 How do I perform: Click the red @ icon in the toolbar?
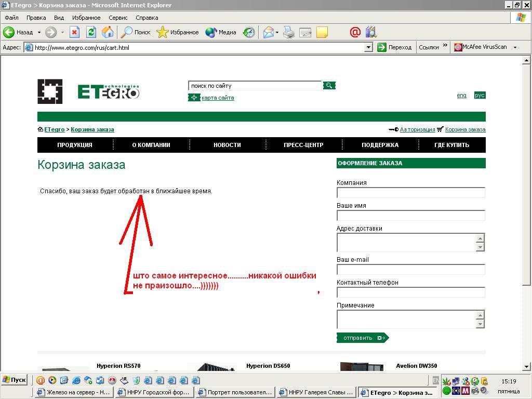point(355,32)
